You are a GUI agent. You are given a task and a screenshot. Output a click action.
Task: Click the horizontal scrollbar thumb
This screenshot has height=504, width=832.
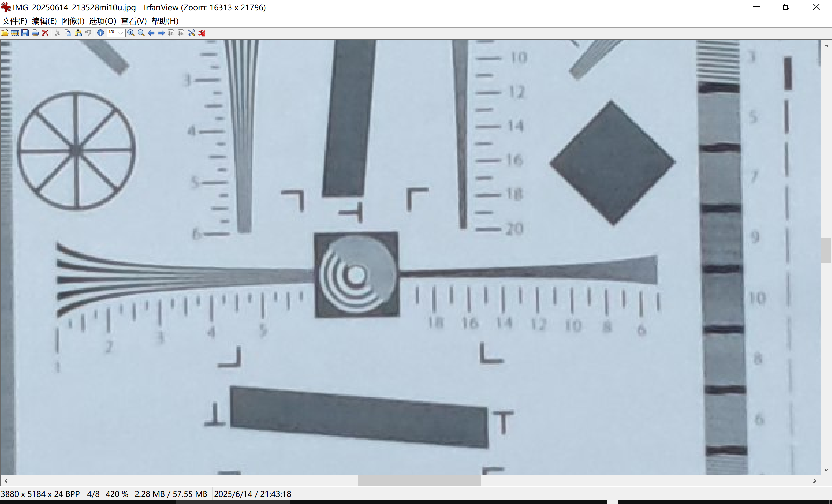pyautogui.click(x=419, y=480)
